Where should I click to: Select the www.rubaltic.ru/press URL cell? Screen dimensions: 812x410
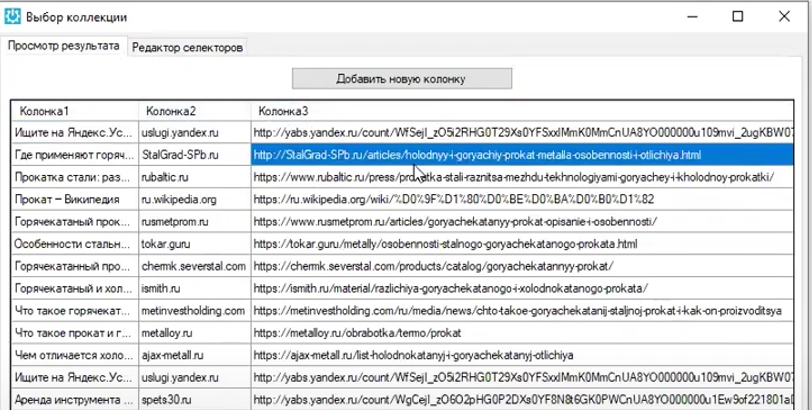pyautogui.click(x=522, y=177)
